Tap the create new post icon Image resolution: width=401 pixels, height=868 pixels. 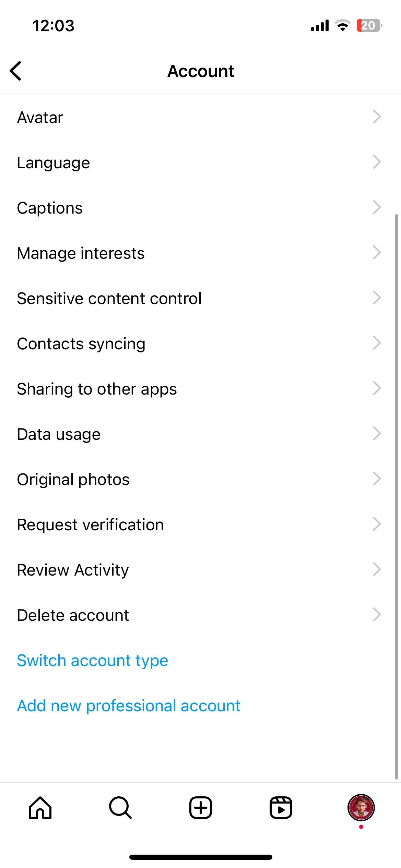(x=201, y=808)
